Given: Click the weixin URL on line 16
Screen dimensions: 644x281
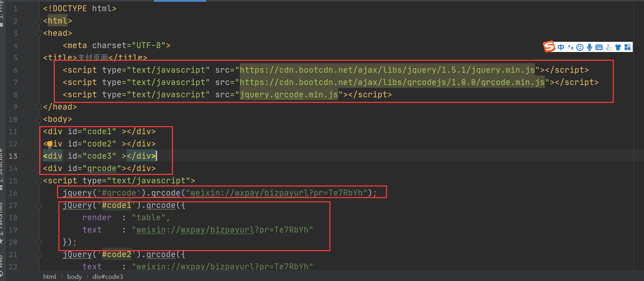Looking at the screenshot, I should coord(277,193).
